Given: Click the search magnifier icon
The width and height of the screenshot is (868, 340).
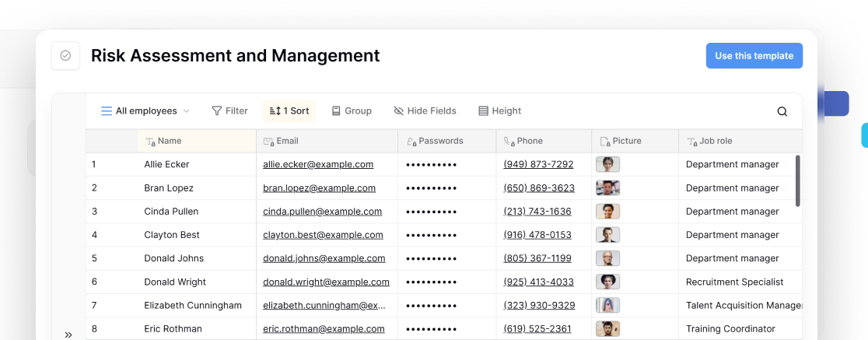Looking at the screenshot, I should coord(782,111).
